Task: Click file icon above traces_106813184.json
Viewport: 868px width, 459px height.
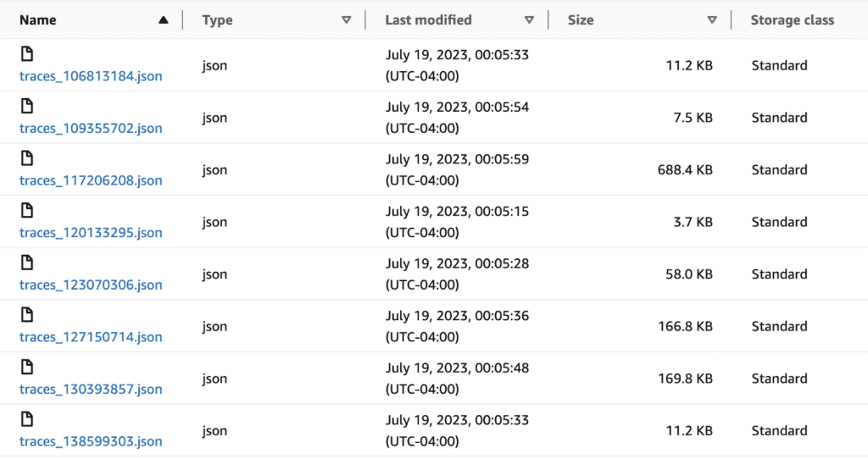Action: point(26,54)
